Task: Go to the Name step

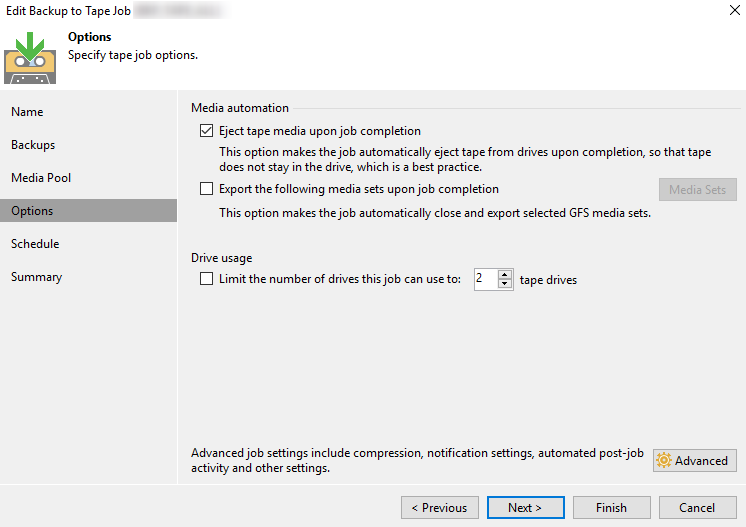Action: pos(28,112)
